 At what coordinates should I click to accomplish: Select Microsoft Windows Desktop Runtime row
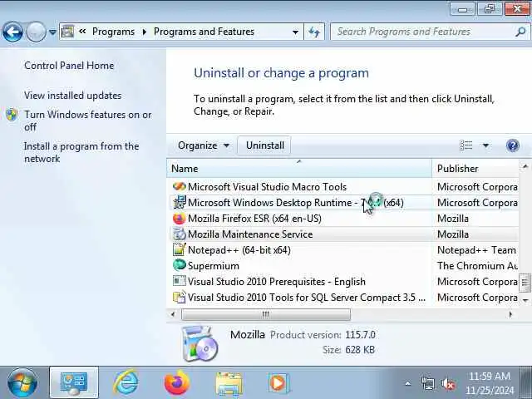pyautogui.click(x=342, y=203)
